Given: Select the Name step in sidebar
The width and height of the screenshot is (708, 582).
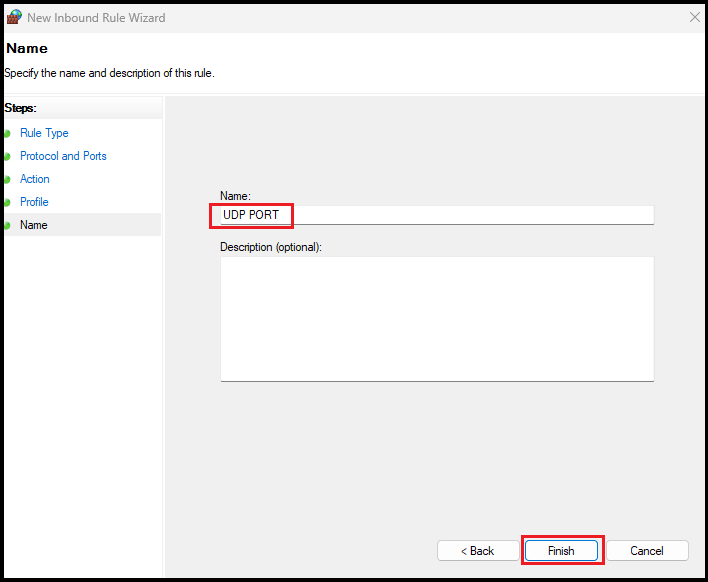Looking at the screenshot, I should (33, 225).
